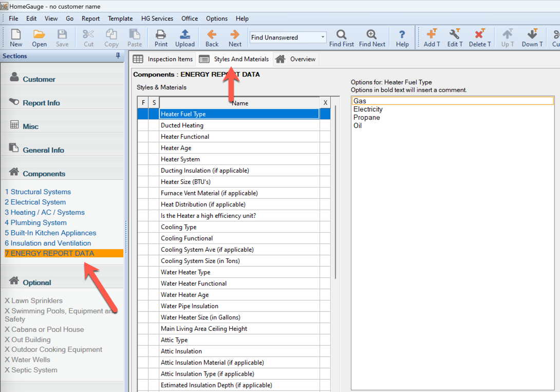Open the HG Services menu
The width and height of the screenshot is (560, 392).
[x=157, y=18]
